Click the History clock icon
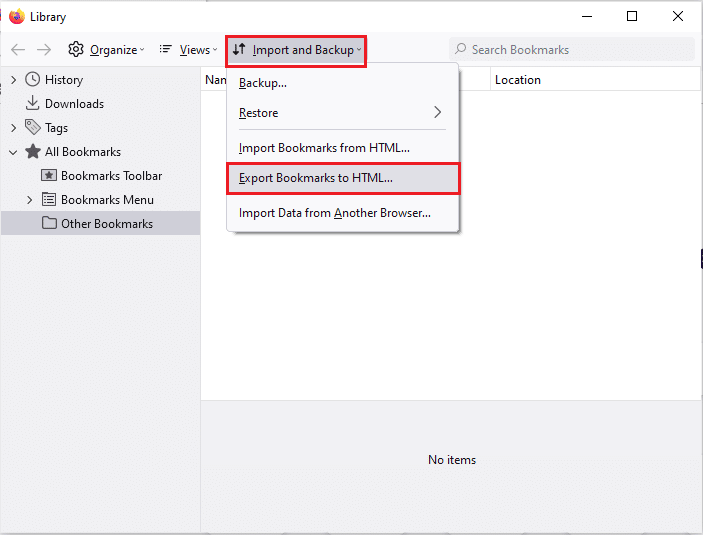The height and width of the screenshot is (535, 703). pyautogui.click(x=32, y=79)
